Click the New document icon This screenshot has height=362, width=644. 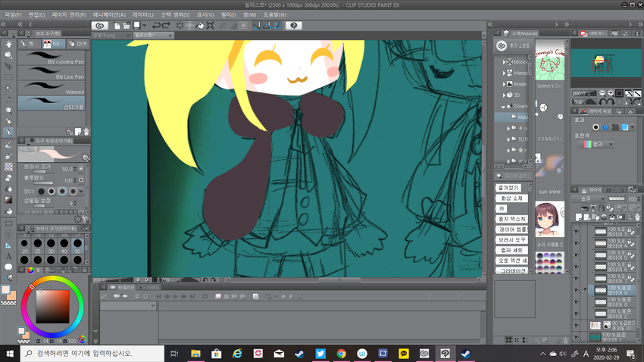coord(117,26)
